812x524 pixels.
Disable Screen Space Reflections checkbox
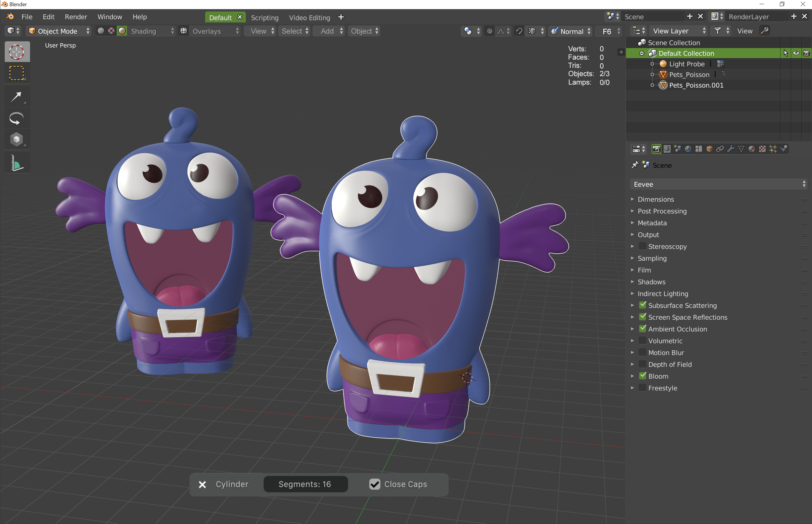click(x=642, y=317)
